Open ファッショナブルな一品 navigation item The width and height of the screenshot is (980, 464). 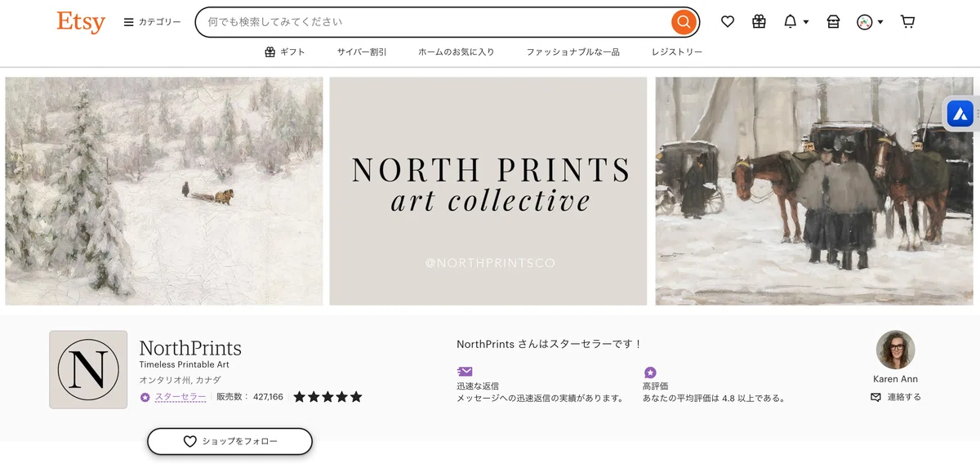pyautogui.click(x=572, y=51)
